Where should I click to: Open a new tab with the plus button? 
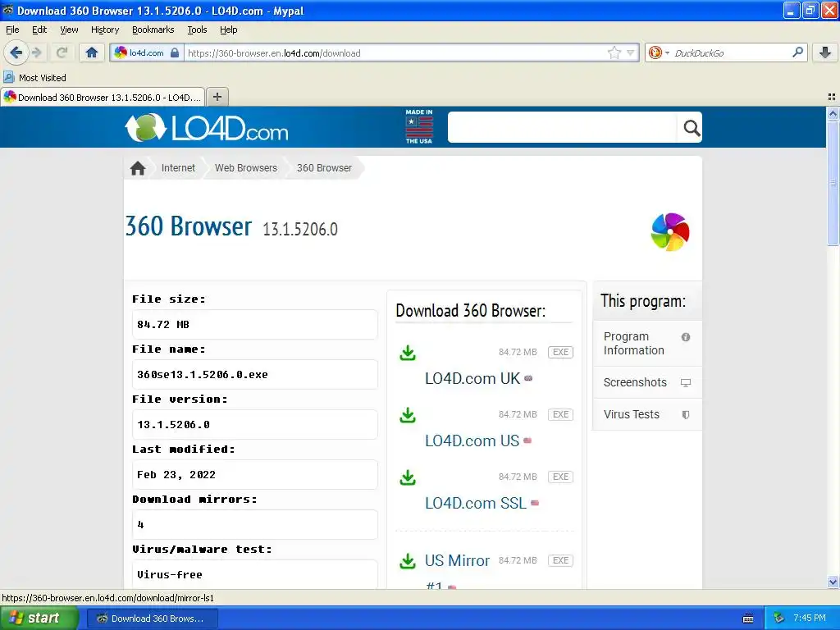pos(217,97)
